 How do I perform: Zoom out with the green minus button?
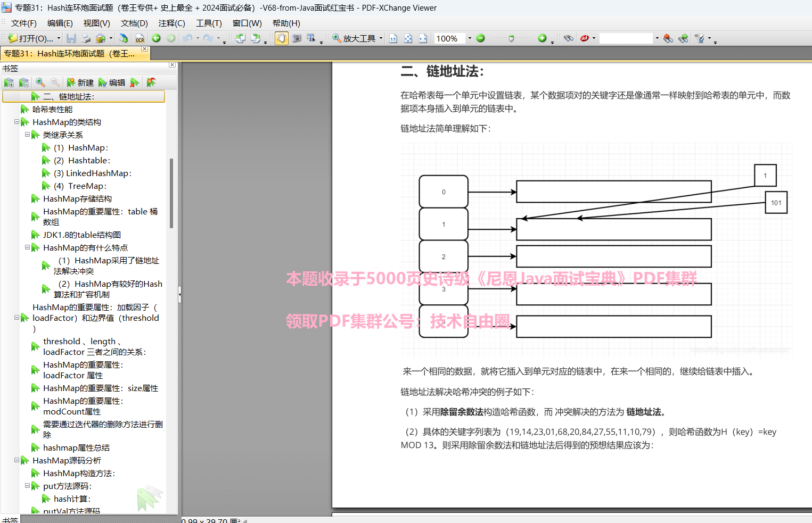480,38
